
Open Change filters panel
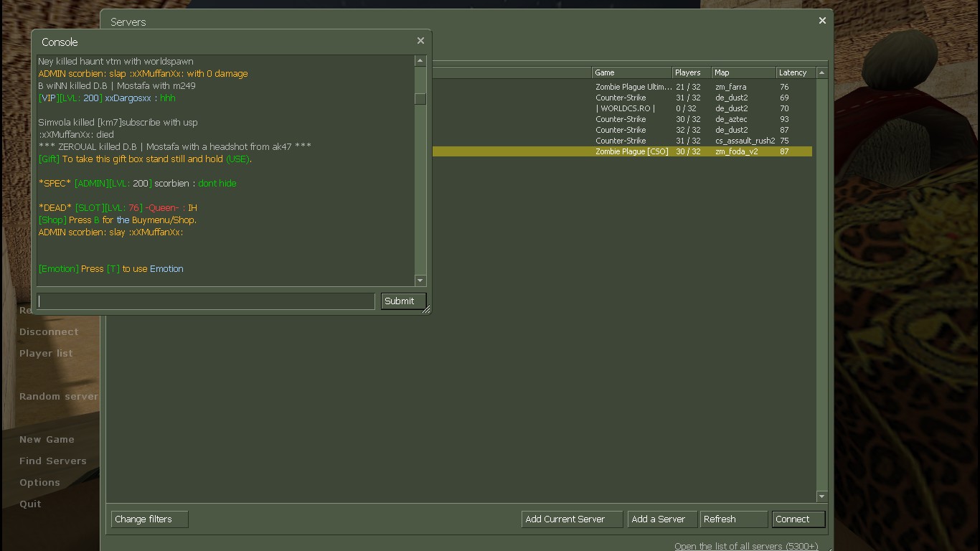click(x=149, y=519)
